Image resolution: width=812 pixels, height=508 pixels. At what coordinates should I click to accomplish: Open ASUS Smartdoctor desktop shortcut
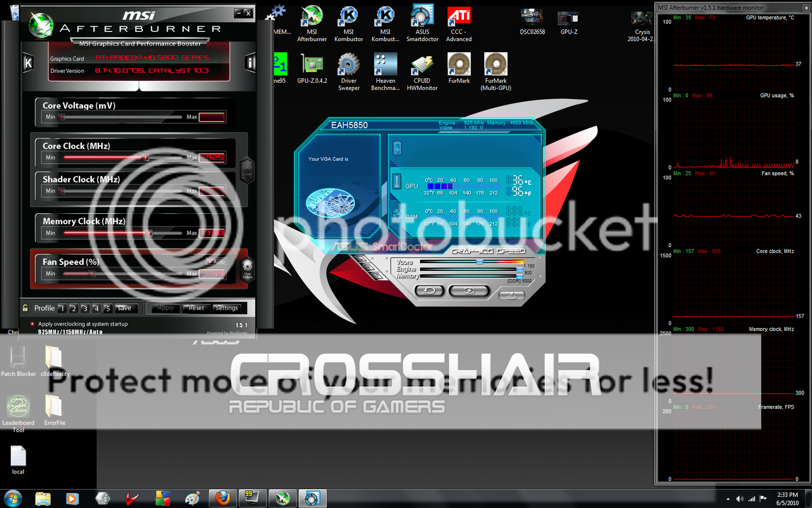(422, 23)
